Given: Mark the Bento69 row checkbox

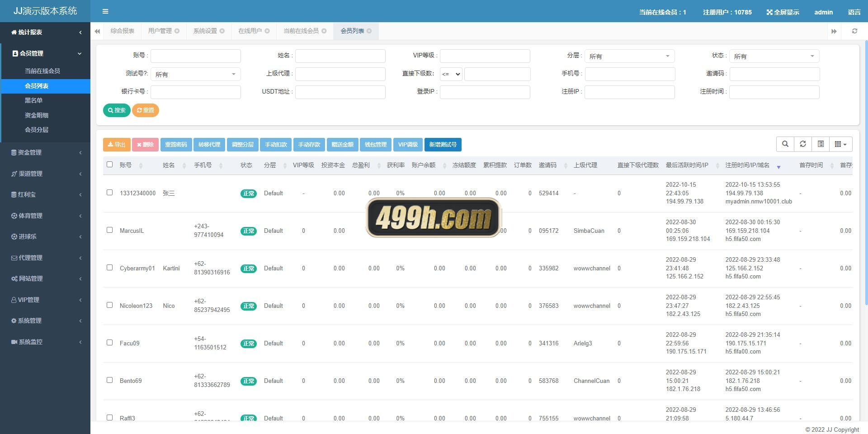Looking at the screenshot, I should [x=109, y=380].
